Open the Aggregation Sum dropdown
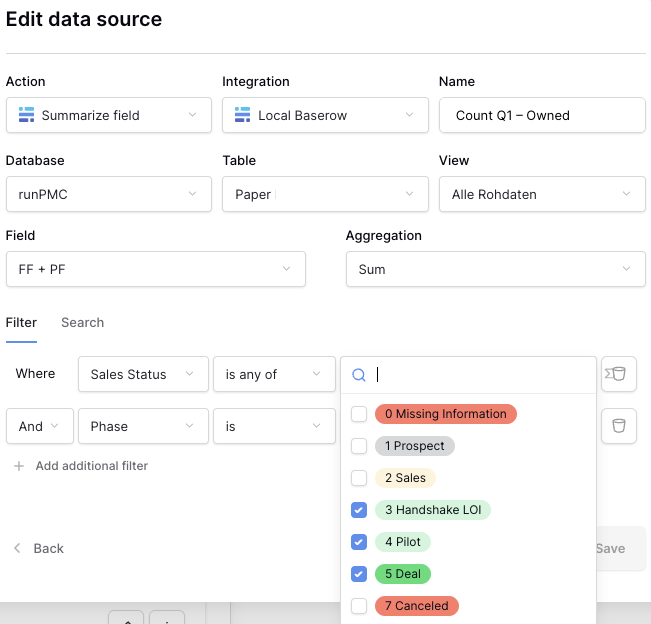Image resolution: width=651 pixels, height=624 pixels. (495, 269)
